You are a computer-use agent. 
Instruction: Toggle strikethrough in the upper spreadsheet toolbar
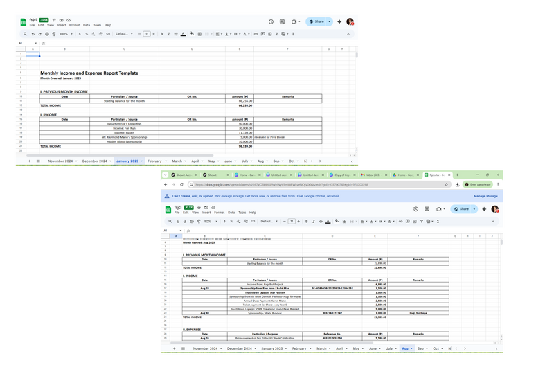pos(176,34)
